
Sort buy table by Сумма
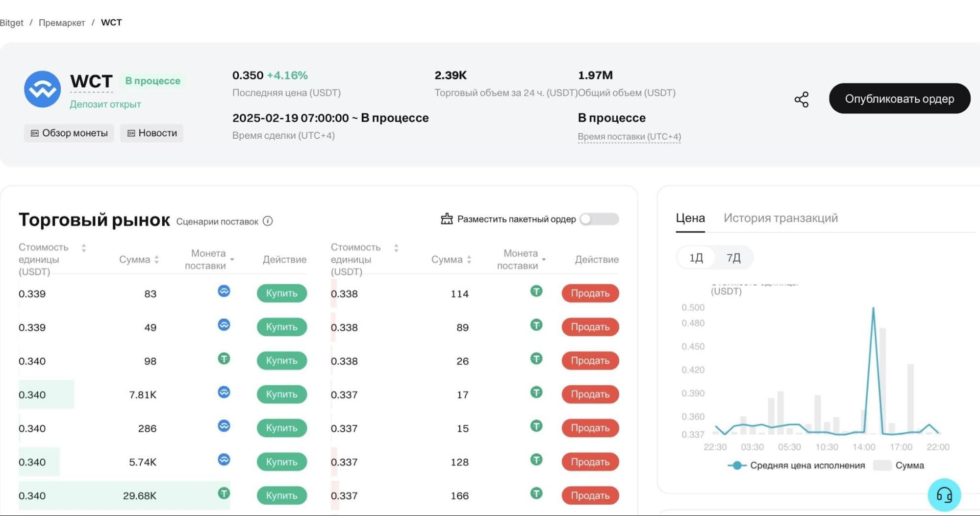coord(156,260)
